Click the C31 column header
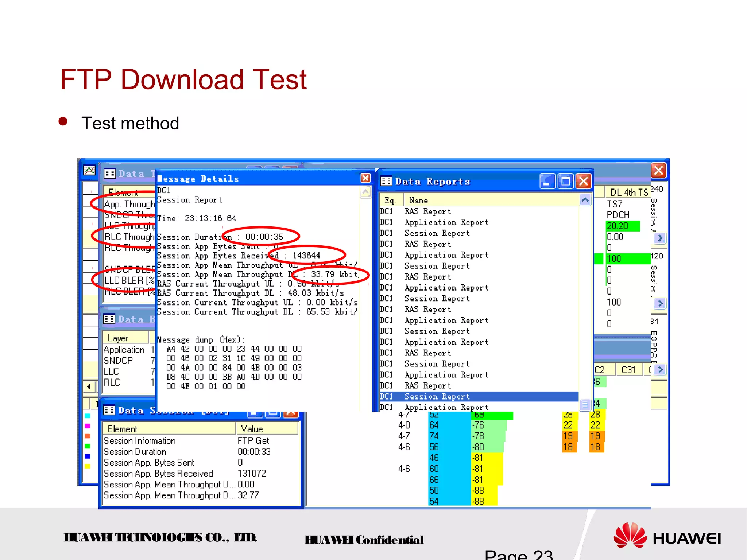Viewport: 747px width, 560px height. coord(629,370)
